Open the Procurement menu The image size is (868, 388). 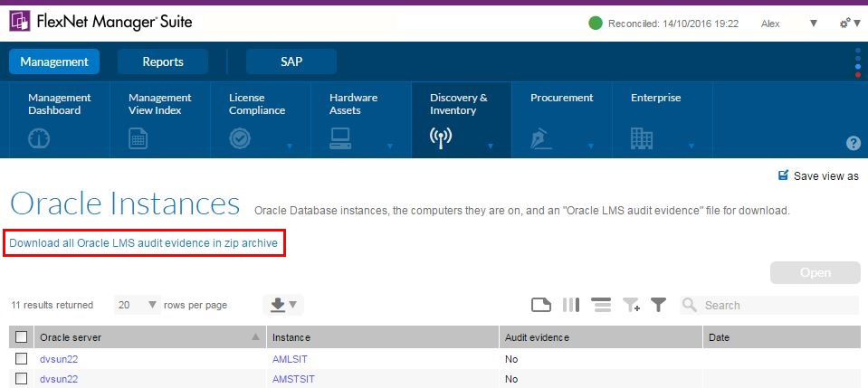561,119
